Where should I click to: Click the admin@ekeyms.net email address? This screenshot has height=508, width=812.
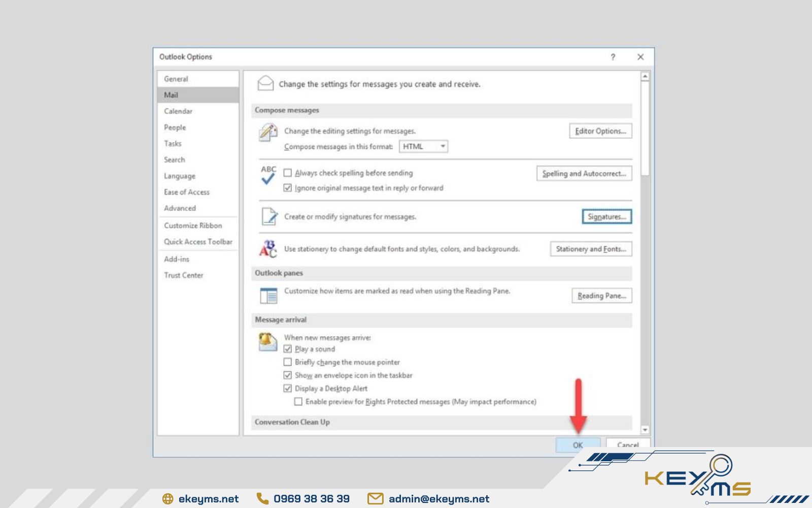click(x=439, y=499)
